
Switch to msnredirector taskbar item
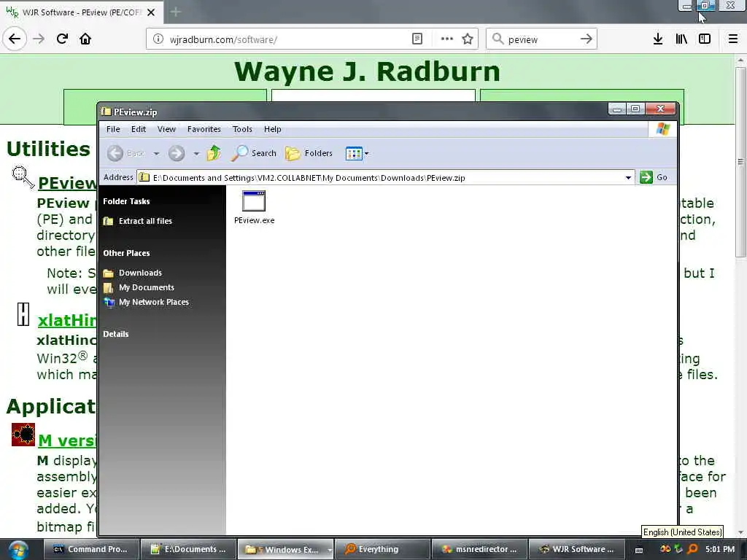pyautogui.click(x=479, y=549)
